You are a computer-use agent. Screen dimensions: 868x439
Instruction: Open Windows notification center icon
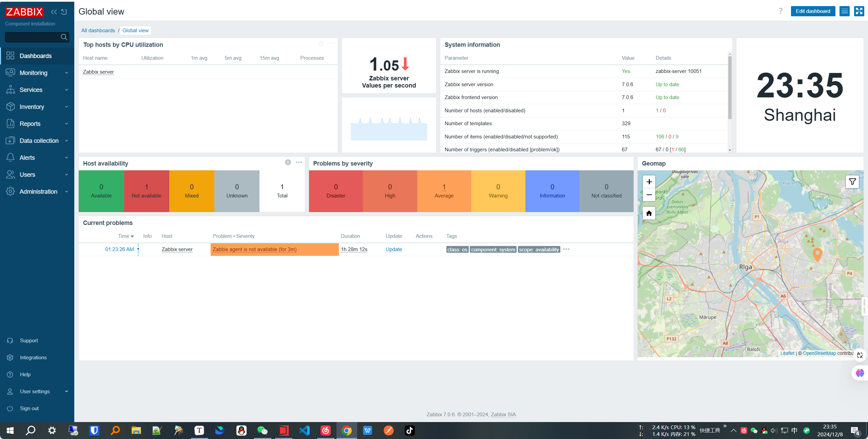(x=855, y=431)
